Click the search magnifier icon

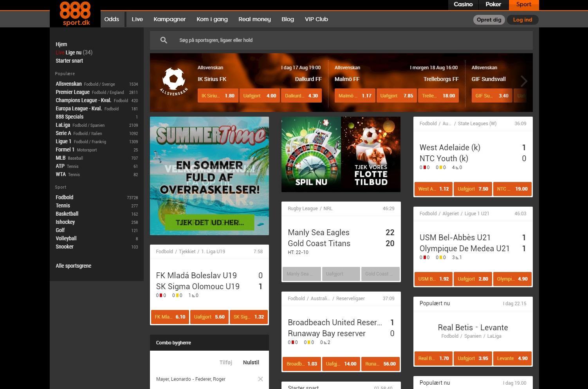pyautogui.click(x=164, y=40)
